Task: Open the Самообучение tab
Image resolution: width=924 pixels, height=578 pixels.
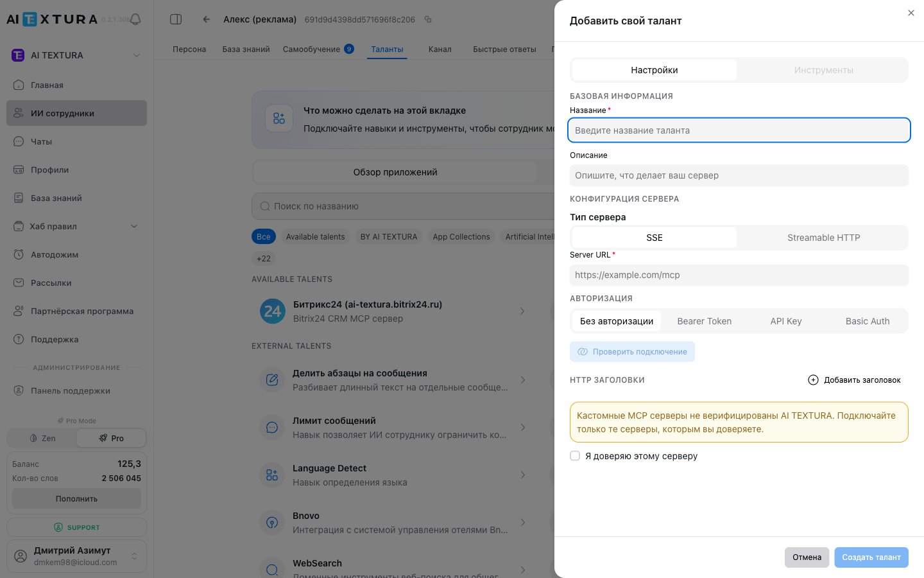Action: pos(318,49)
